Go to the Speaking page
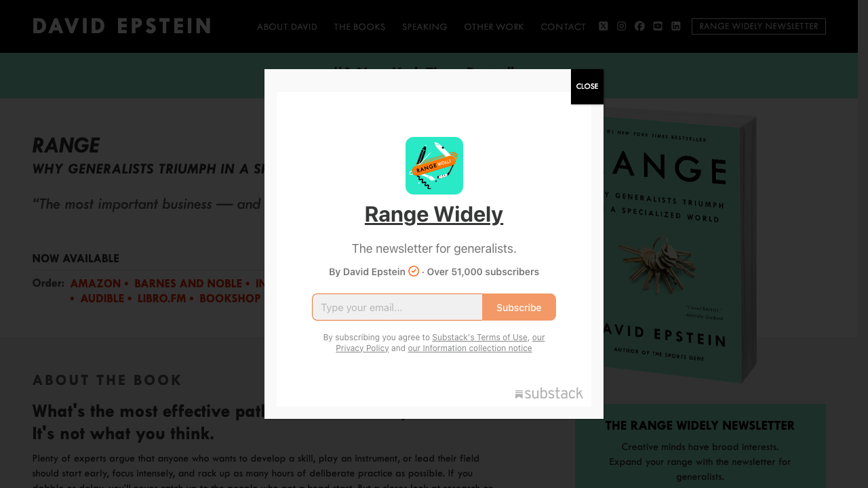This screenshot has height=488, width=868. [x=425, y=27]
